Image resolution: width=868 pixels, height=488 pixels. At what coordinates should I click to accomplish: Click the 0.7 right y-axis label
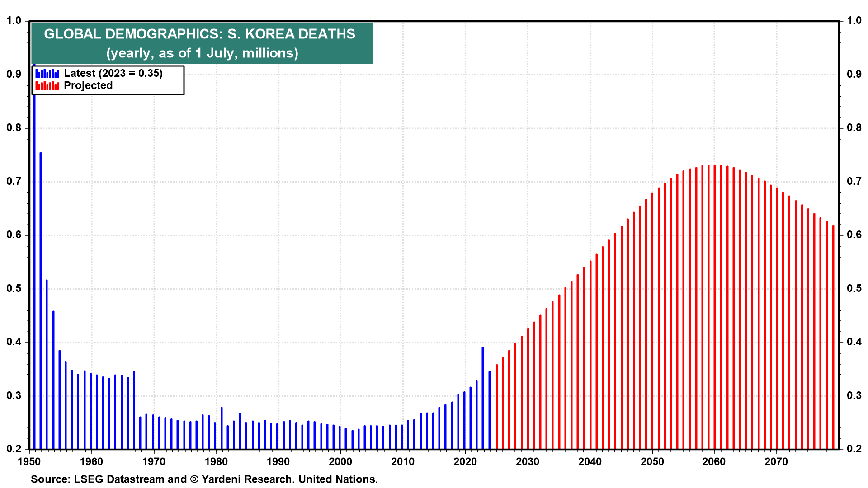click(x=854, y=181)
